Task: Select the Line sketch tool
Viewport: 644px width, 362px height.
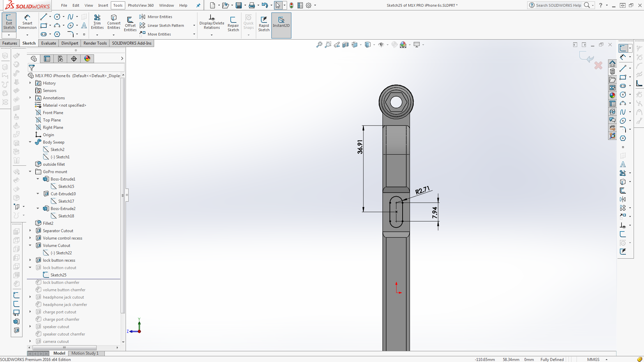Action: click(44, 17)
